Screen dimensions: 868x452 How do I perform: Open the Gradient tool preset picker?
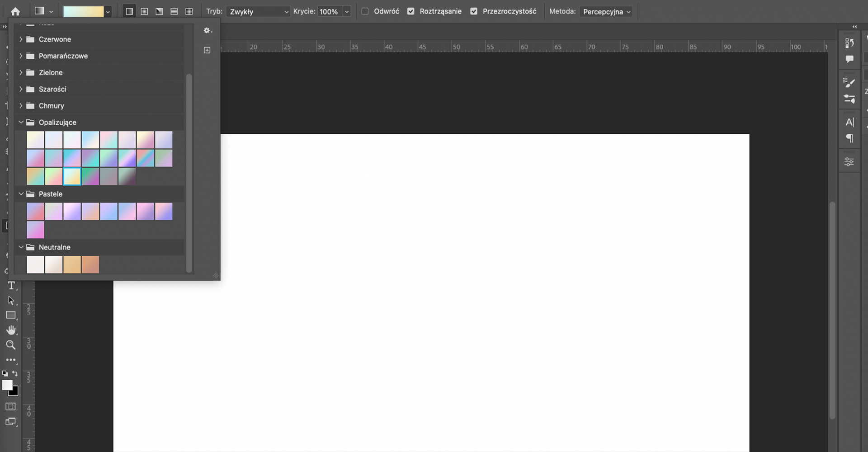[x=44, y=11]
